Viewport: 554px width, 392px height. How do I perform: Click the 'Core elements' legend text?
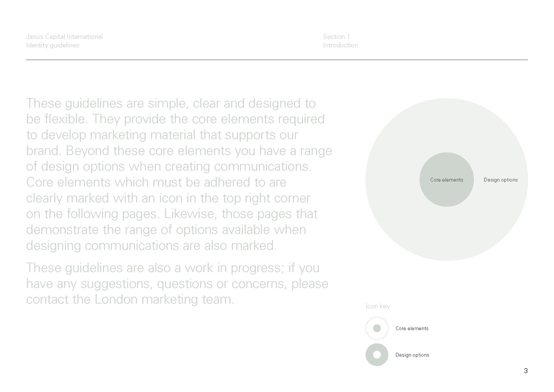tap(412, 328)
